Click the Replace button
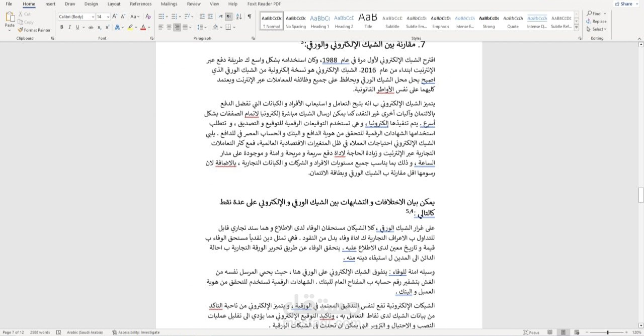644x336 pixels. click(x=596, y=22)
